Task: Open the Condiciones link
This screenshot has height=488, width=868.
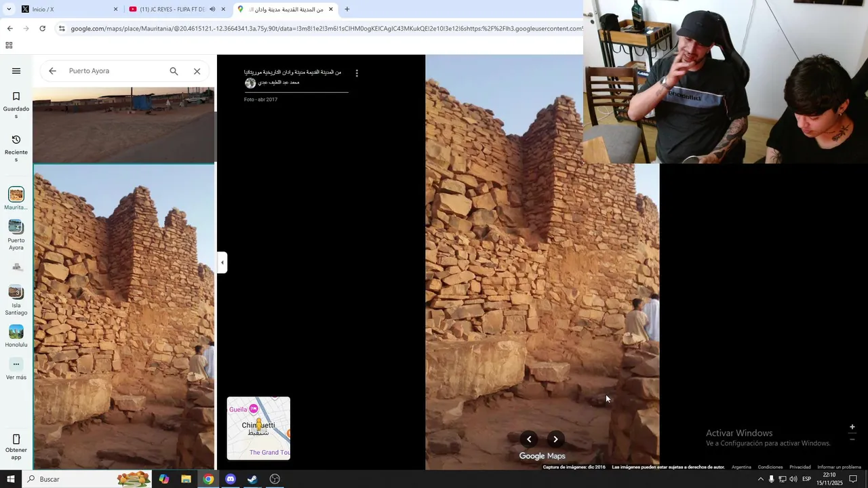Action: point(770,467)
